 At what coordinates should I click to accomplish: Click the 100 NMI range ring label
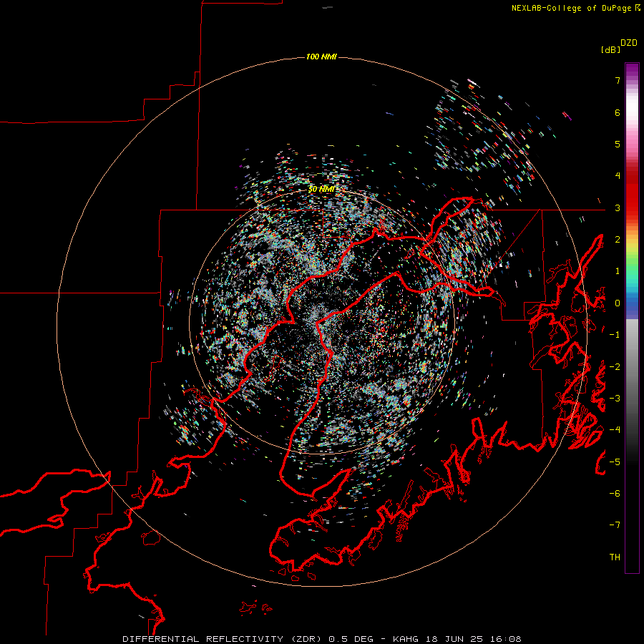pyautogui.click(x=321, y=57)
